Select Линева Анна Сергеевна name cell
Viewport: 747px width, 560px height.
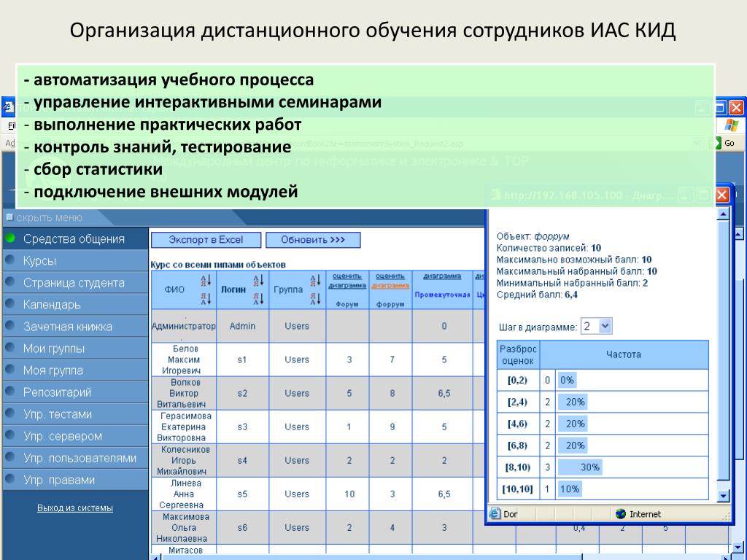(184, 494)
